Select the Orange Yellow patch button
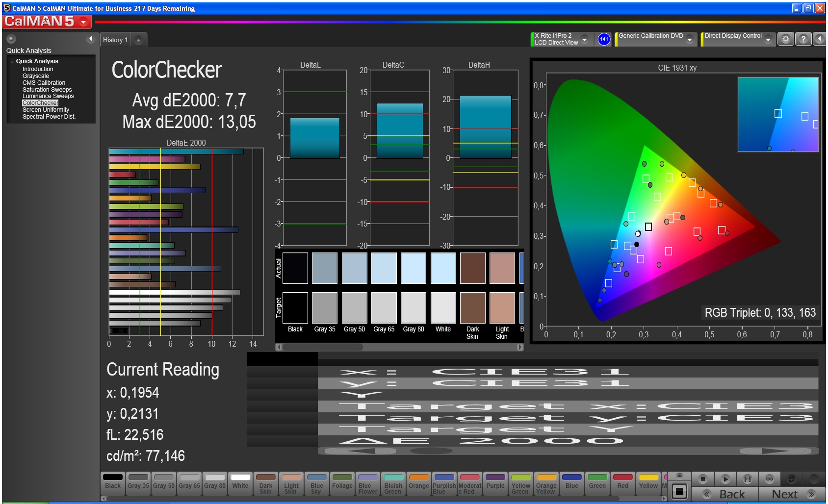 pos(546,483)
